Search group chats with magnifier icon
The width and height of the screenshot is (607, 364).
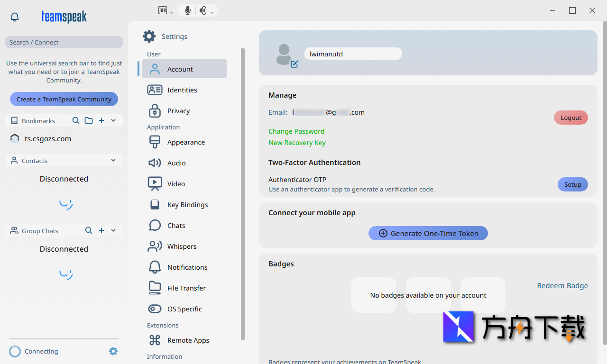[x=89, y=231]
